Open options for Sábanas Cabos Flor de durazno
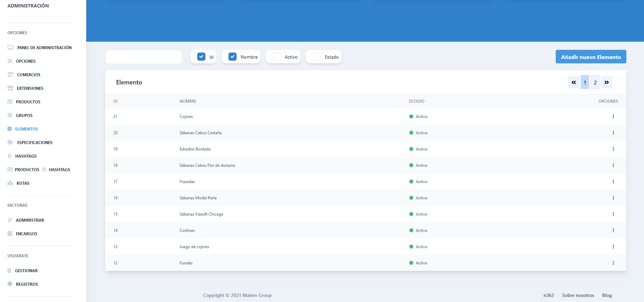644x302 pixels. click(613, 165)
